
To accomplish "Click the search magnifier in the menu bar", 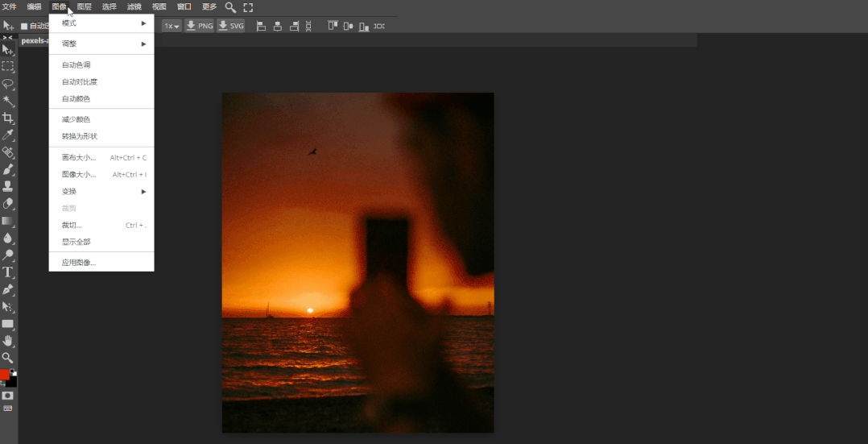I will [230, 7].
